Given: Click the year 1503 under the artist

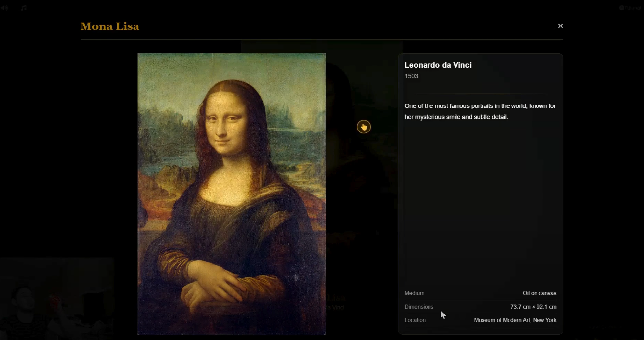Looking at the screenshot, I should click(412, 76).
